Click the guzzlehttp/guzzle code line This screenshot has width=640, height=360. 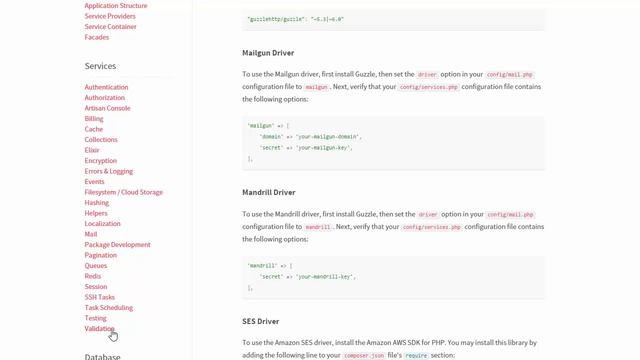point(296,19)
